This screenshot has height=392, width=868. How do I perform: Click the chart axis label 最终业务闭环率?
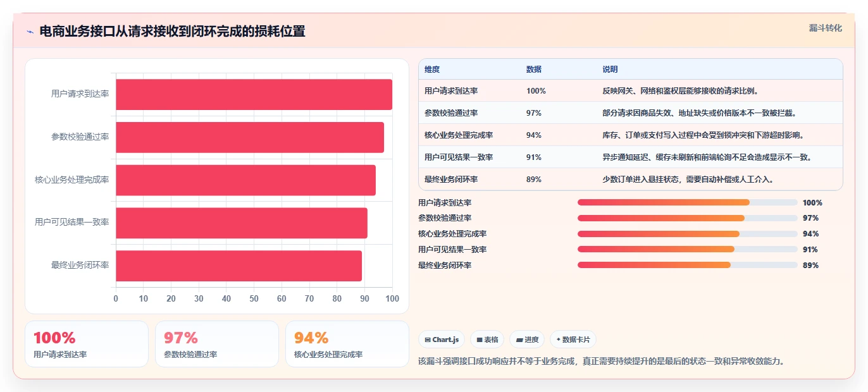coord(80,266)
